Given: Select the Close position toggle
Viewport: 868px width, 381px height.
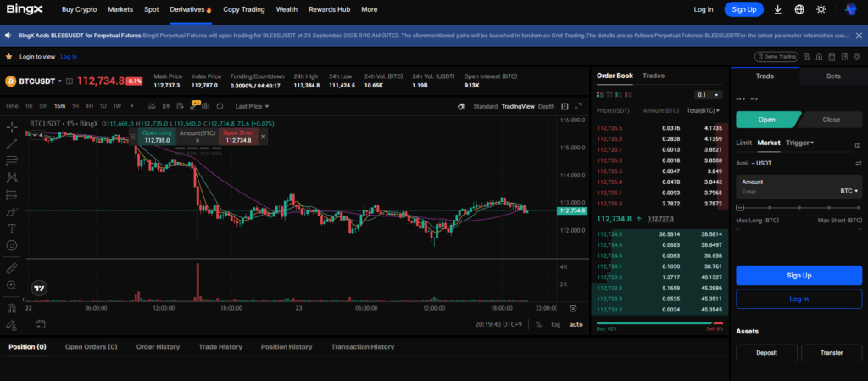Looking at the screenshot, I should (831, 120).
